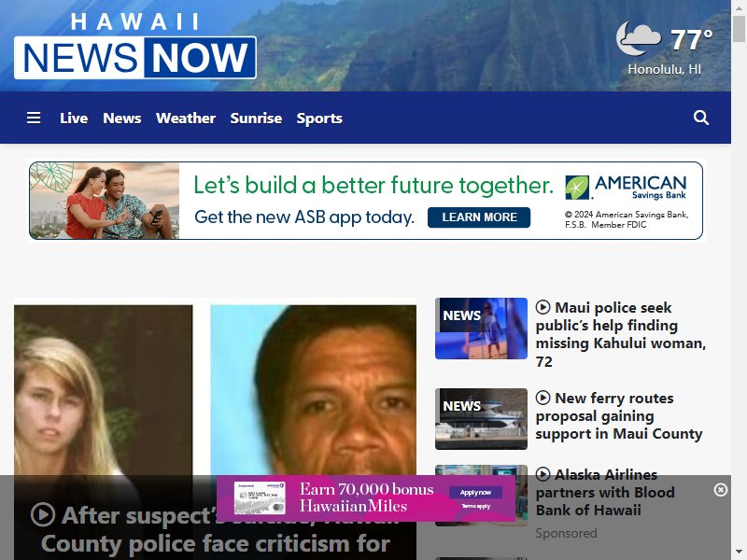Click the Hawaii News Now logo
This screenshot has height=560, width=747.
pos(135,46)
